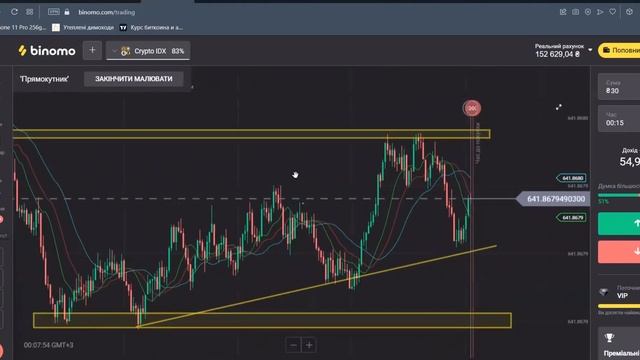Click ЗАКІНЧИТИ МАЛЮВАТИ to finish drawing
This screenshot has width=640, height=360.
tap(134, 79)
